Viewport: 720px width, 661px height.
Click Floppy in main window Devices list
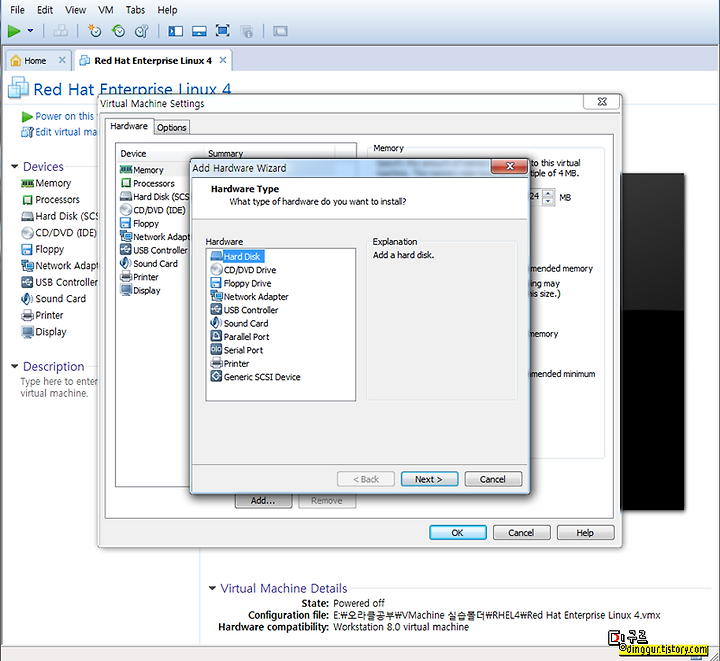pyautogui.click(x=43, y=249)
